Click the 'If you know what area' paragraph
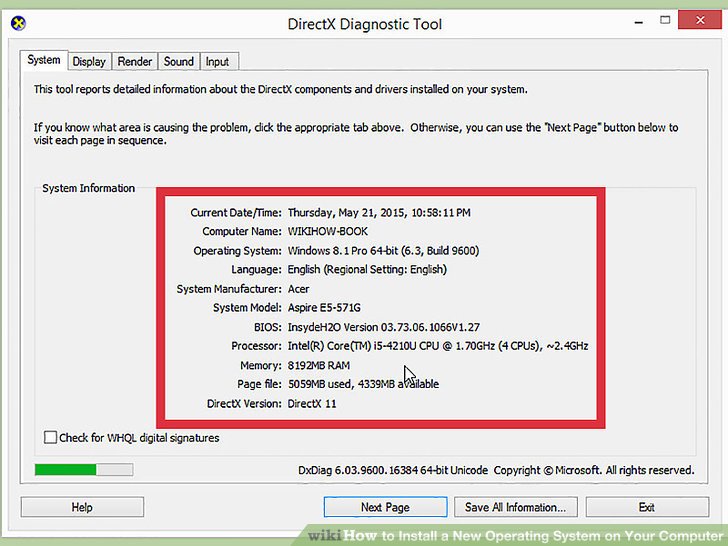This screenshot has width=728, height=546. pos(356,134)
